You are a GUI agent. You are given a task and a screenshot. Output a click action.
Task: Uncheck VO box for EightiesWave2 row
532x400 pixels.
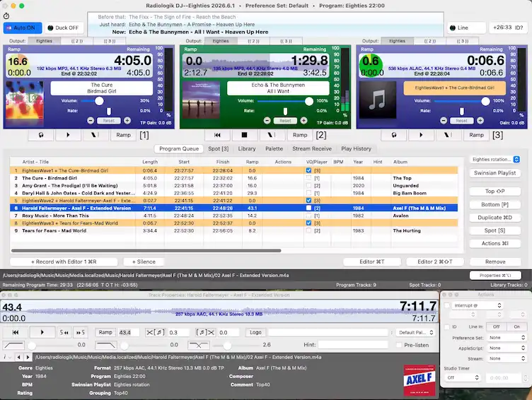308,200
